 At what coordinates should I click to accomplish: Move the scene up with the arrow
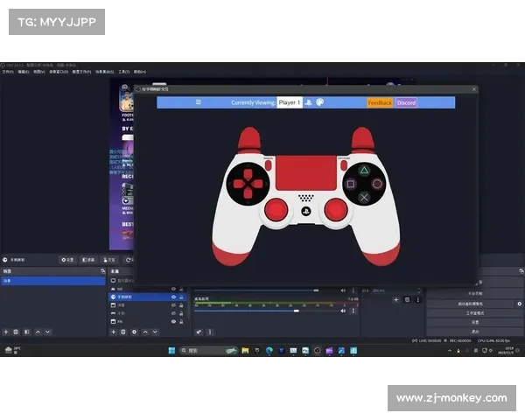(38, 332)
